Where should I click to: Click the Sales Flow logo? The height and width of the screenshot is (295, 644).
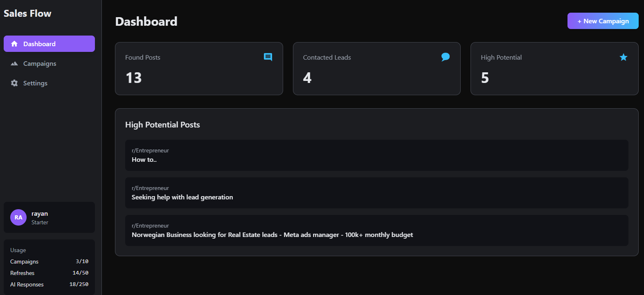27,13
